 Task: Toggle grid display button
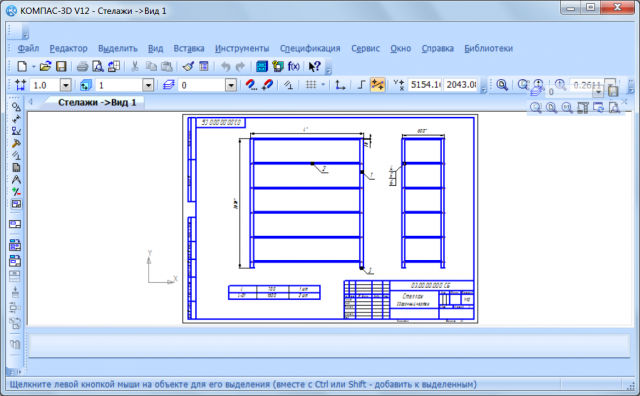(311, 85)
